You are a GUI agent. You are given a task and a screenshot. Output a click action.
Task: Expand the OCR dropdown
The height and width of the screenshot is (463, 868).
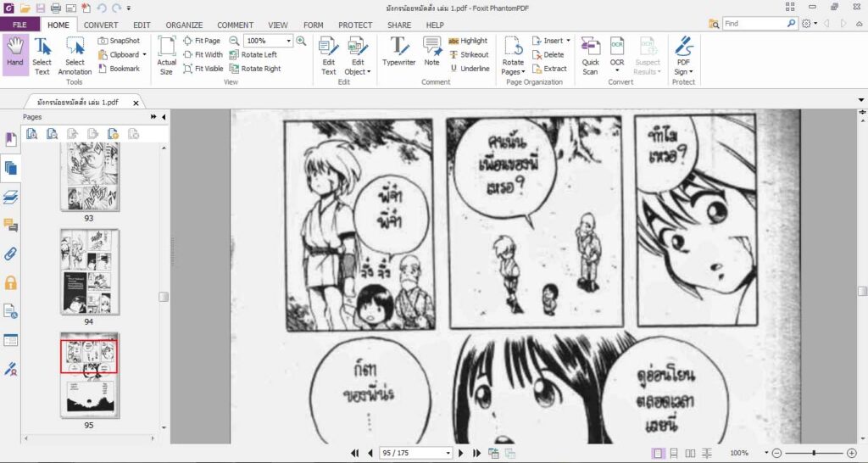617,71
